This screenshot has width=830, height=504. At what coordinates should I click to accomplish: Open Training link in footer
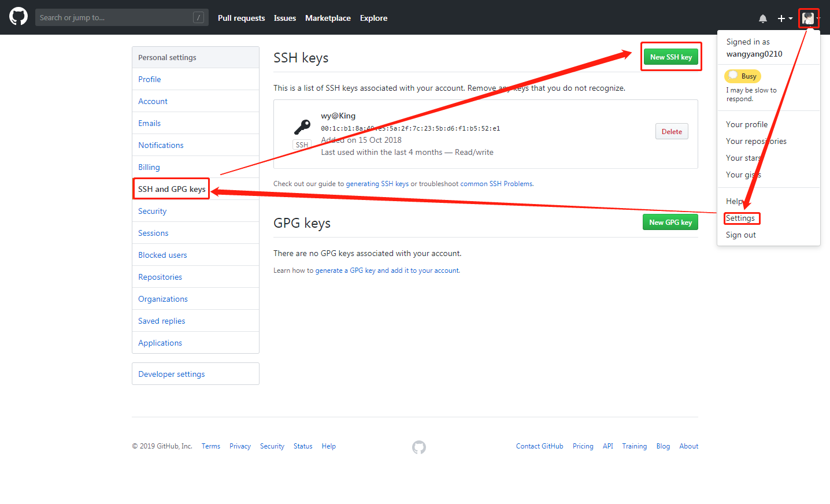pyautogui.click(x=635, y=446)
